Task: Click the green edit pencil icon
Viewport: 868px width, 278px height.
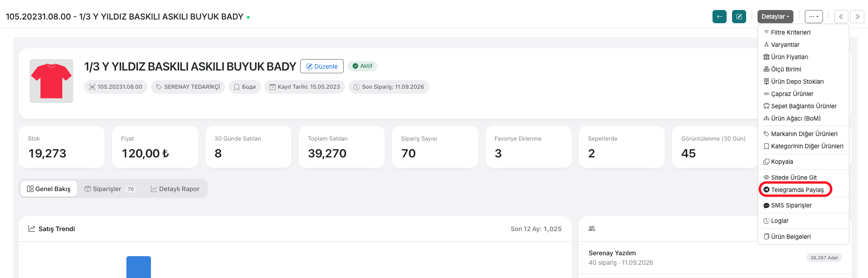Action: pyautogui.click(x=739, y=16)
